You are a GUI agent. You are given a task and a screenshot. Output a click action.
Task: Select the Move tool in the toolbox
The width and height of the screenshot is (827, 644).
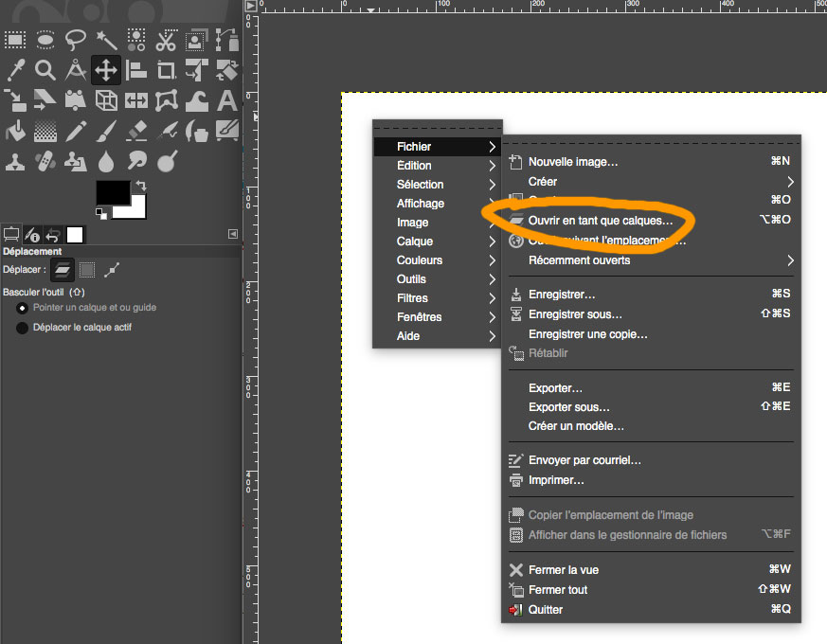click(x=105, y=70)
